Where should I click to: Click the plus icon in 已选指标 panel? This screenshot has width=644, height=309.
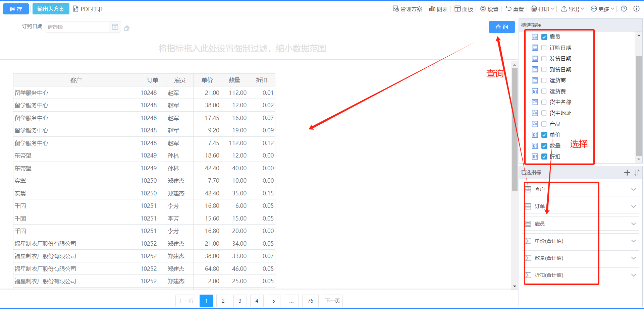[x=627, y=173]
